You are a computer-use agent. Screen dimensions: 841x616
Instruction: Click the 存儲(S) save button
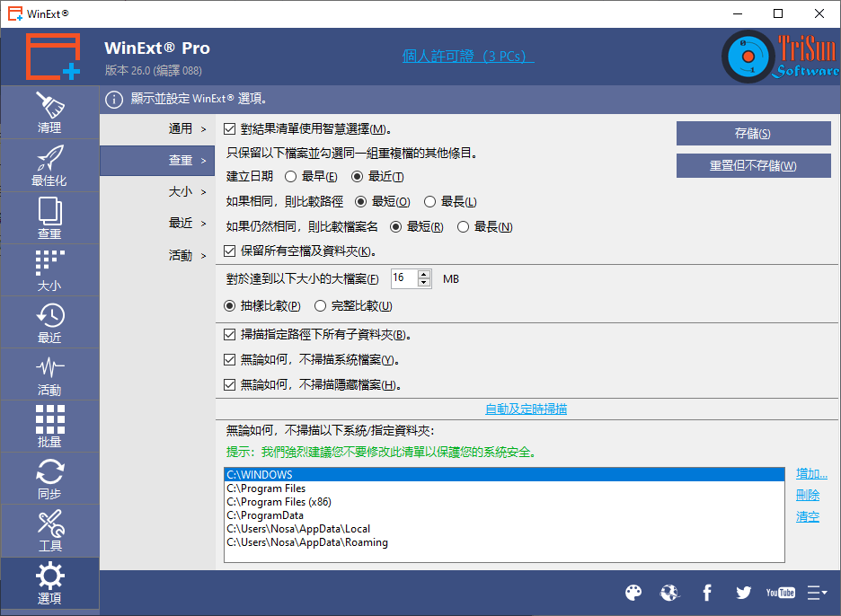(x=753, y=134)
